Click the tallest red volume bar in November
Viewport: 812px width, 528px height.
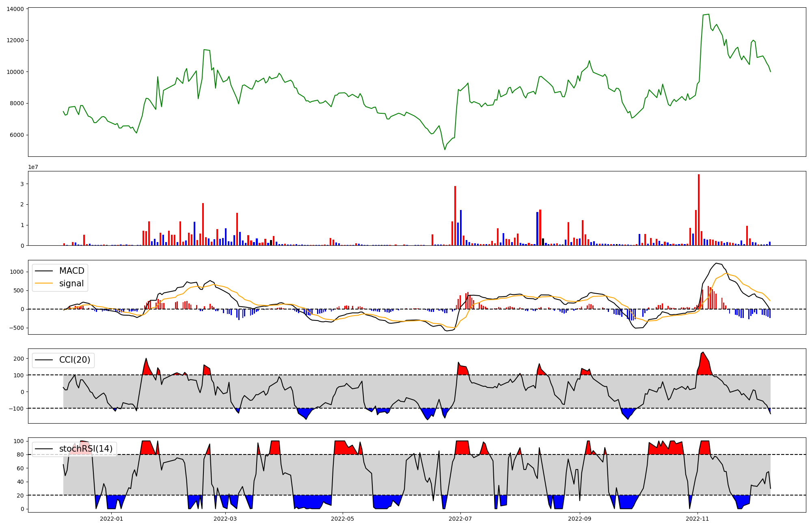pyautogui.click(x=699, y=209)
